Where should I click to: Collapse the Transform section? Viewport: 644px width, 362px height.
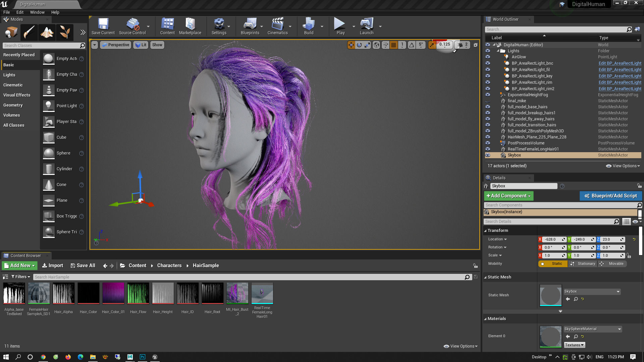point(485,231)
